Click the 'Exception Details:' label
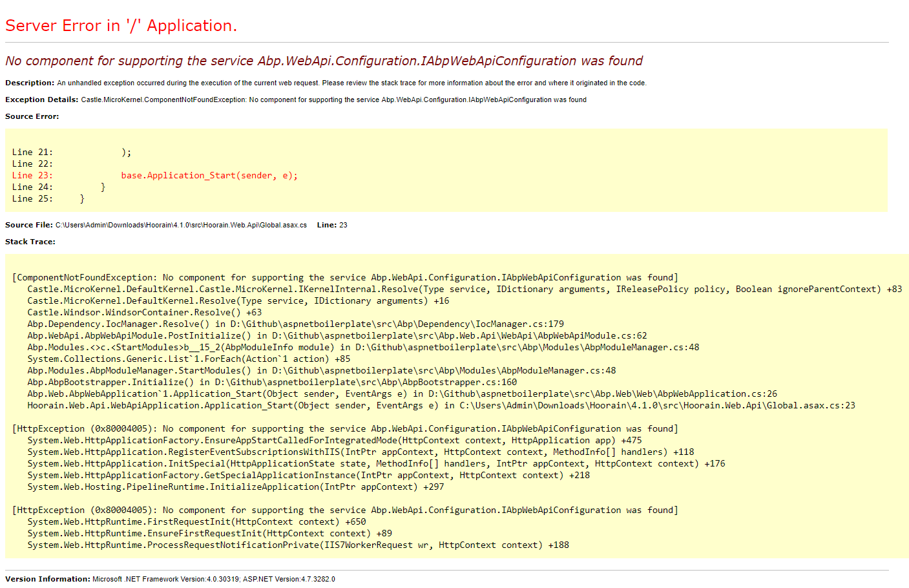This screenshot has width=909, height=588. point(37,100)
